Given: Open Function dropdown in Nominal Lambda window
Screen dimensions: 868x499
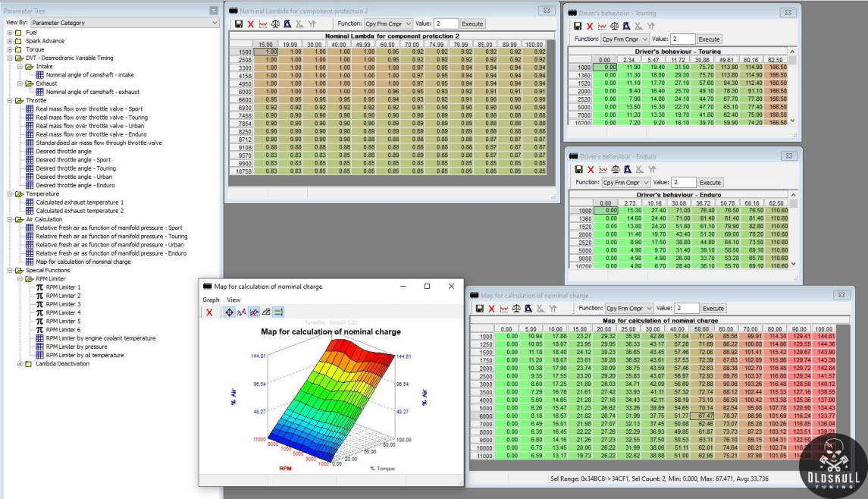Looking at the screenshot, I should (x=388, y=24).
